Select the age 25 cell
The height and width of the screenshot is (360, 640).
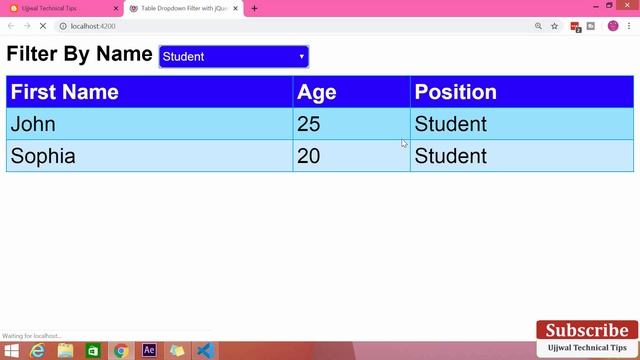click(x=351, y=124)
